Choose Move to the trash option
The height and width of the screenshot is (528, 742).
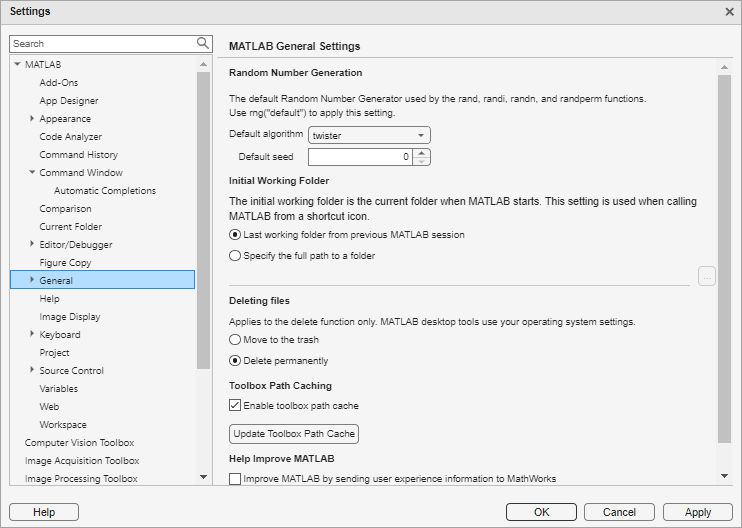235,340
